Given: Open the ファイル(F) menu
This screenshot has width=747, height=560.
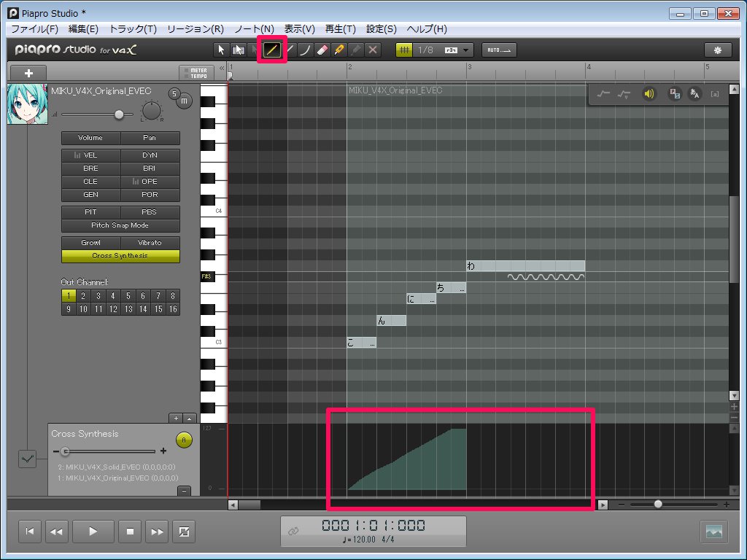Looking at the screenshot, I should [34, 29].
